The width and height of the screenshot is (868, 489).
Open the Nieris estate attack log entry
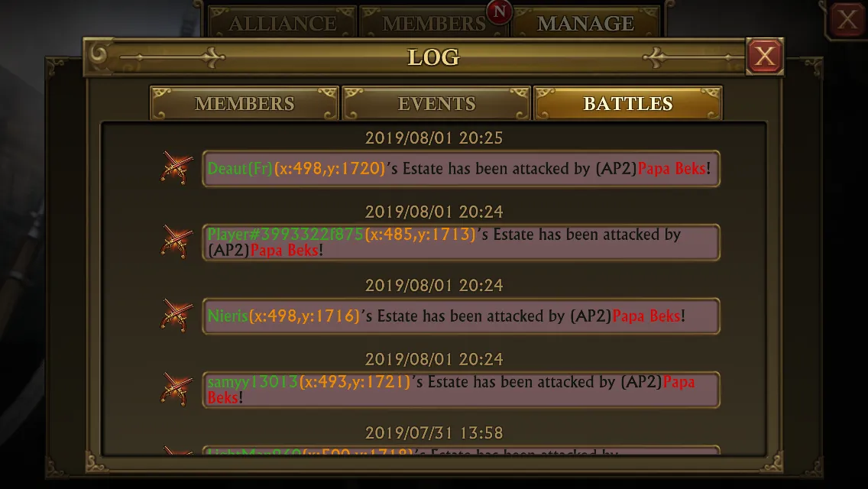[x=462, y=316]
